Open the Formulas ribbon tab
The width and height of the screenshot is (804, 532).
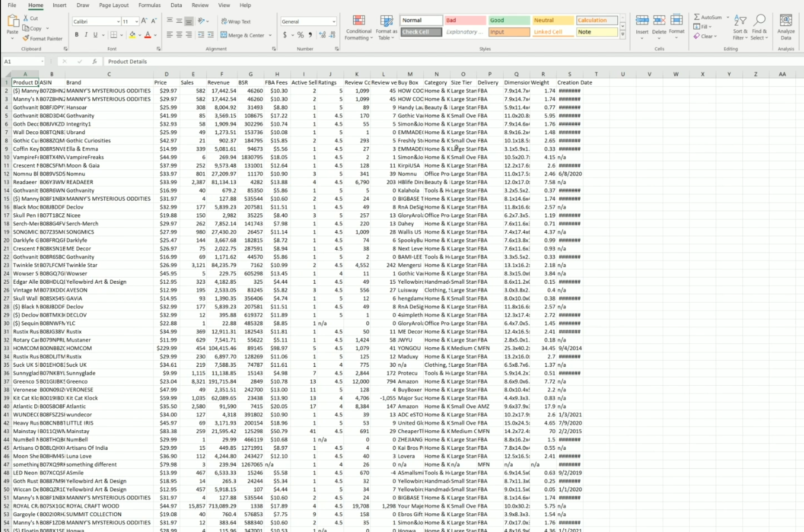pyautogui.click(x=149, y=5)
